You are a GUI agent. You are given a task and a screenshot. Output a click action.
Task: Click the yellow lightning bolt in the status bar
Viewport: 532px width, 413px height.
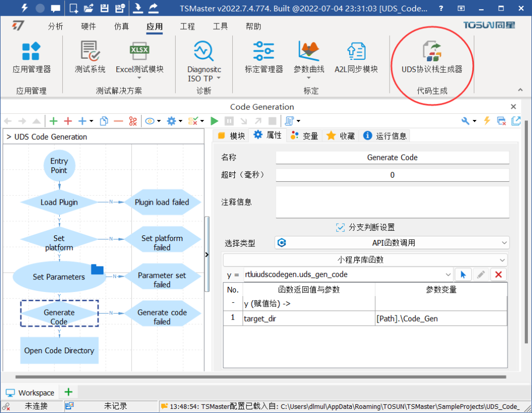(x=487, y=121)
